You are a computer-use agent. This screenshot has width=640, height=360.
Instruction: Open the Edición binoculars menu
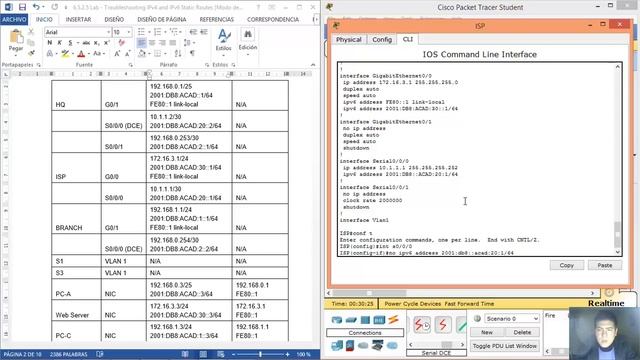click(x=248, y=42)
